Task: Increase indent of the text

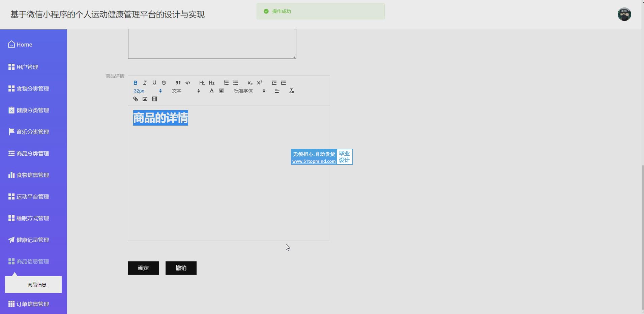Action: pyautogui.click(x=284, y=83)
